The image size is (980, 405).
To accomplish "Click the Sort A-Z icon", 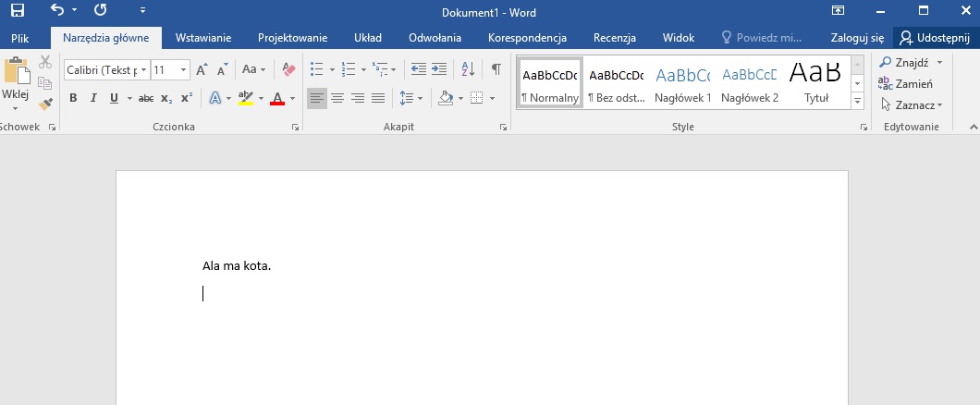I will pos(468,69).
